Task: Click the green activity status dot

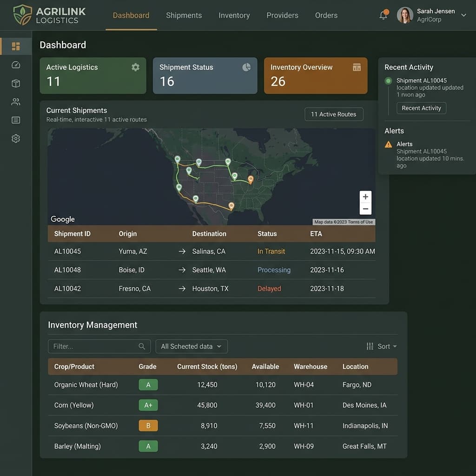Action: pyautogui.click(x=388, y=81)
